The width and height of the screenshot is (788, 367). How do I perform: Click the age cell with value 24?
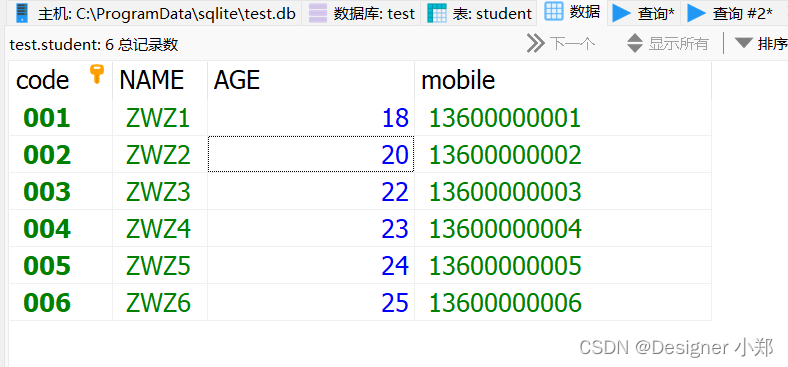(x=311, y=265)
